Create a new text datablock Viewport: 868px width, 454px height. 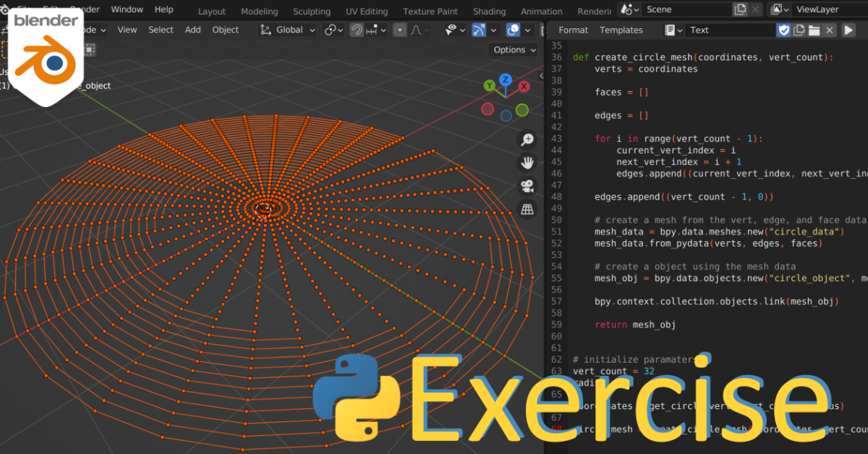pos(799,30)
